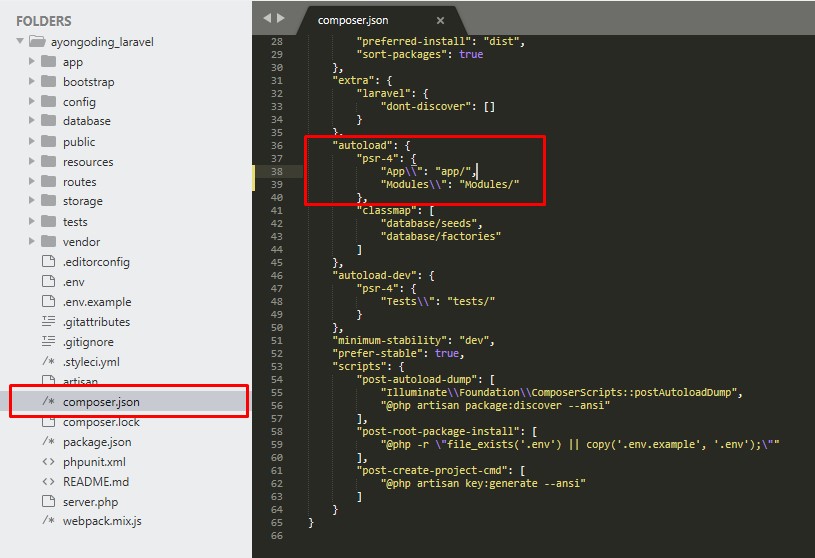Image resolution: width=815 pixels, height=558 pixels.
Task: Expand the vendor folder arrow
Action: (x=31, y=241)
